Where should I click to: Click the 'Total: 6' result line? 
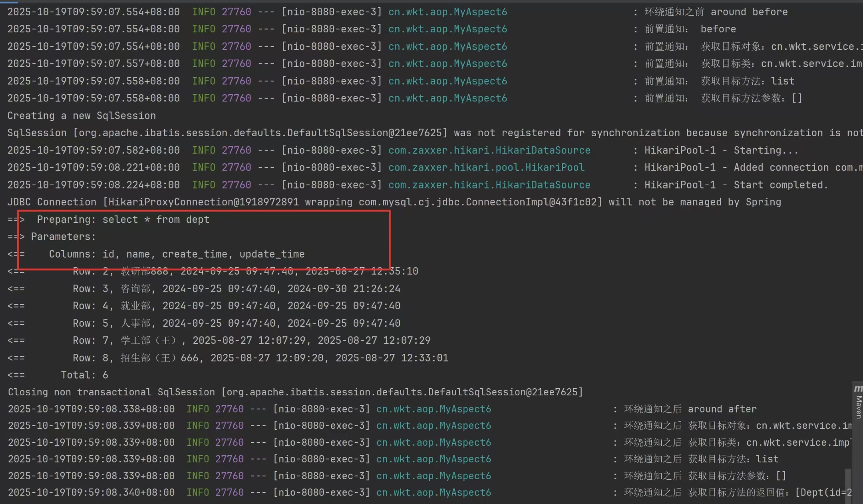84,375
